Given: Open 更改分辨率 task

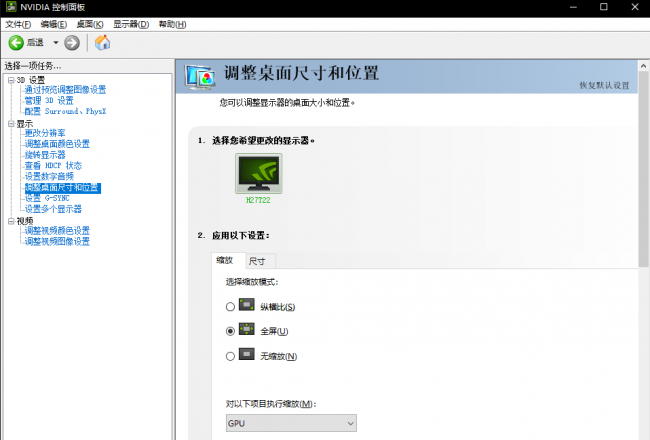Looking at the screenshot, I should (45, 133).
